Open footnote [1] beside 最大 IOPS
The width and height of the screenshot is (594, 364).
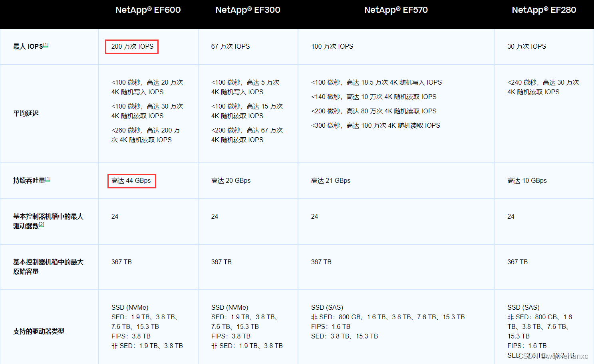tap(46, 45)
